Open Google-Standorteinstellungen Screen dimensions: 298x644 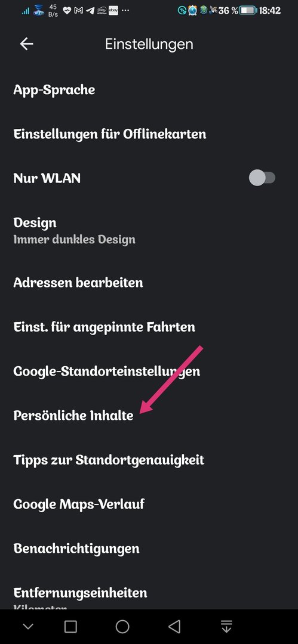coord(149,371)
